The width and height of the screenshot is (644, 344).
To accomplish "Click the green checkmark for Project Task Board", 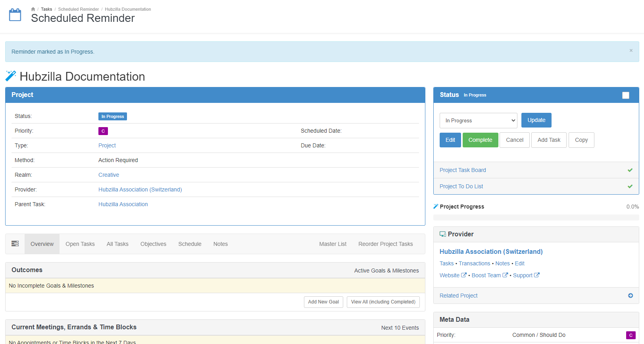I will point(630,170).
